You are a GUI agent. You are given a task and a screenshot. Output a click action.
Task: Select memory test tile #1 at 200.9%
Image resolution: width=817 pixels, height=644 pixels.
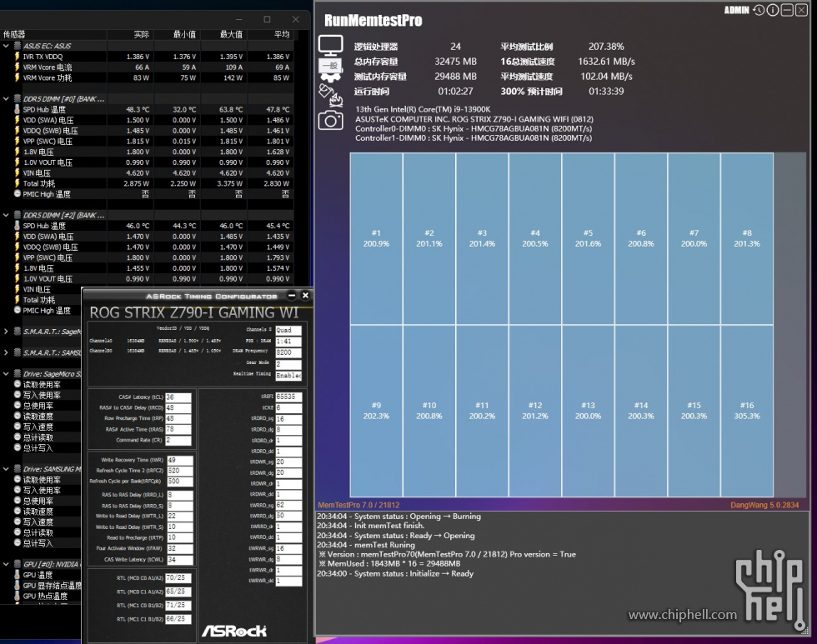(376, 238)
